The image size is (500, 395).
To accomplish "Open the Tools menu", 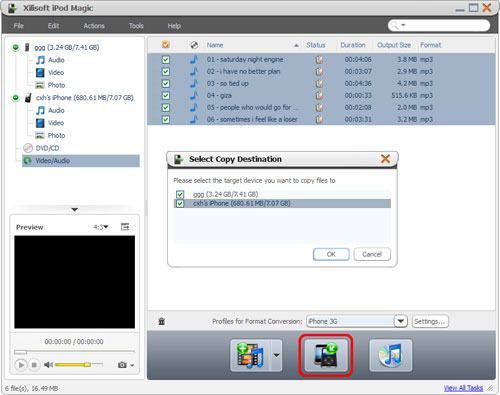I will point(136,26).
